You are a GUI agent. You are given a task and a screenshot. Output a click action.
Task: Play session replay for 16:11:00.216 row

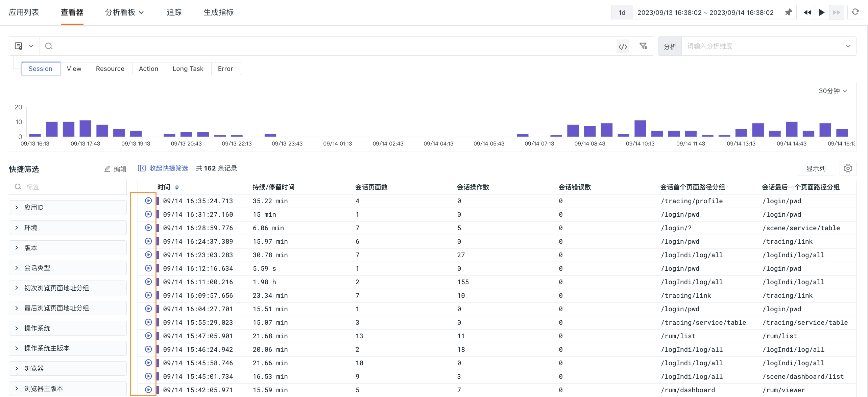(148, 282)
